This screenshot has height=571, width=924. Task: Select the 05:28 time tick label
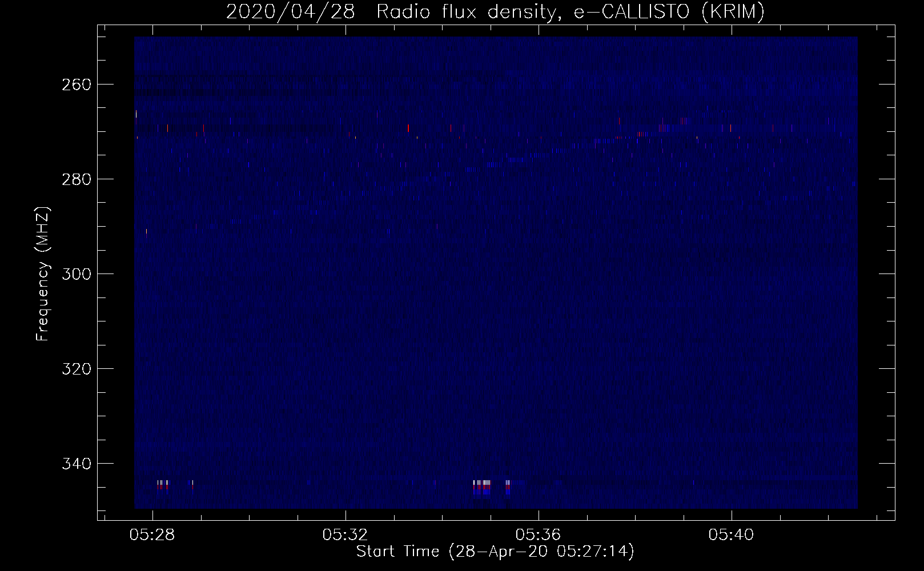(x=152, y=535)
